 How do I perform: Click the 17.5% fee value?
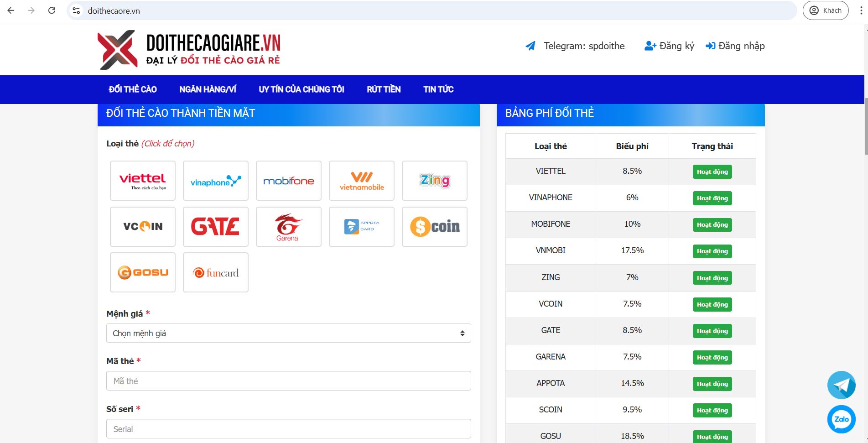(632, 250)
